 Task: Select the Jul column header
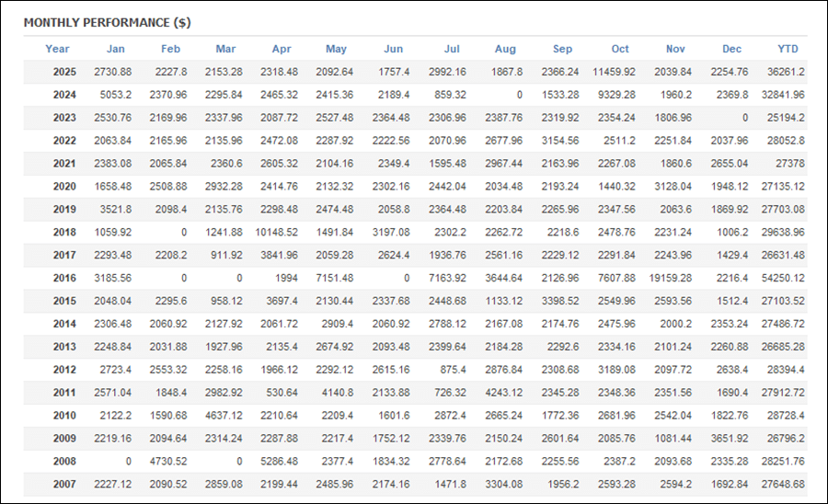click(452, 49)
